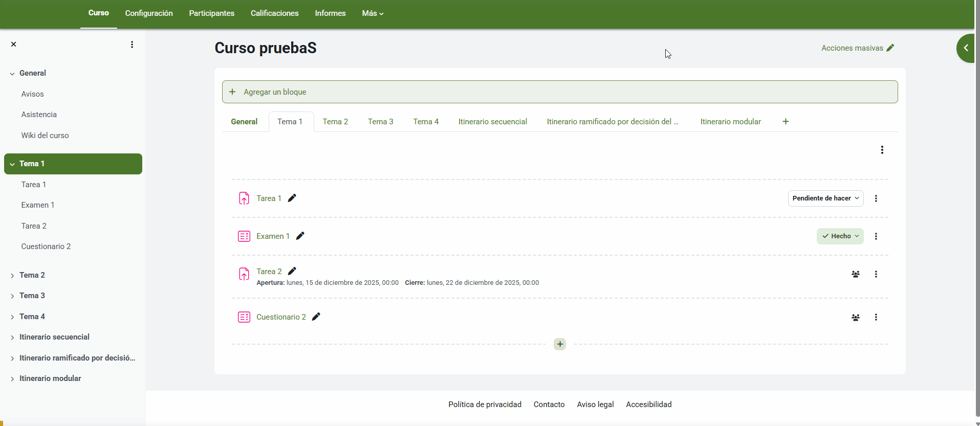Add a new section tab
The height and width of the screenshot is (426, 980).
click(786, 121)
